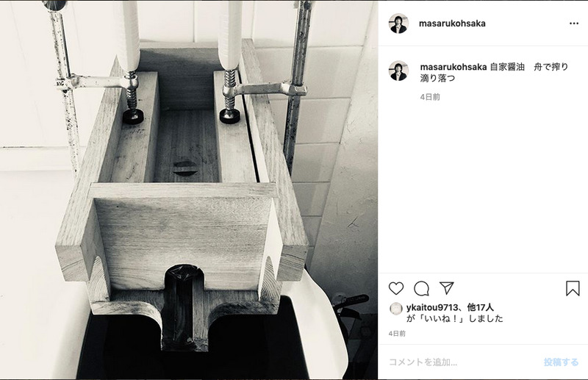Open masarukohsaka username in caption
Viewport: 588px width, 380px height.
click(x=453, y=67)
